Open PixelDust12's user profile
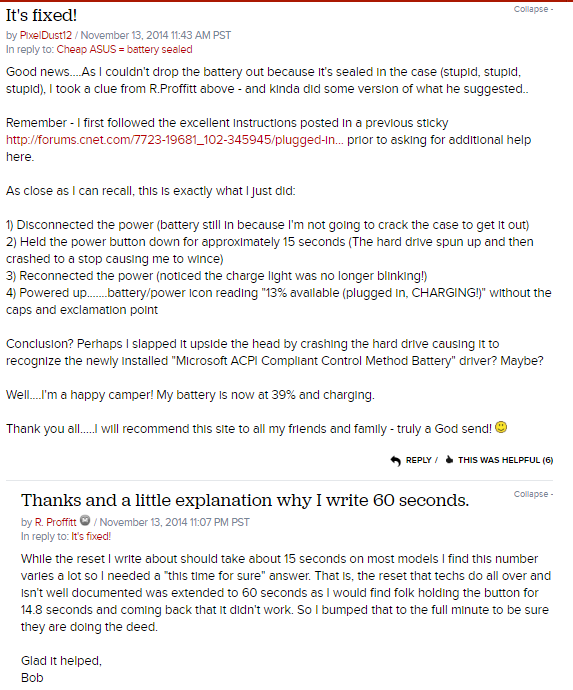Image resolution: width=573 pixels, height=690 pixels. pyautogui.click(x=45, y=35)
